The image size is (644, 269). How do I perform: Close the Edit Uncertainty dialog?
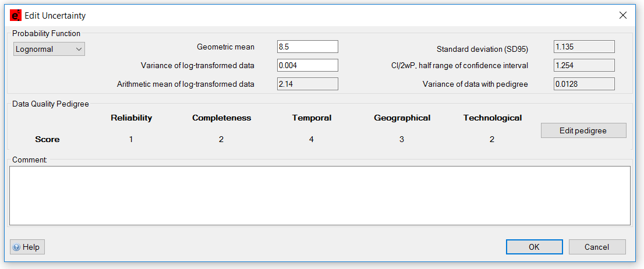(622, 16)
